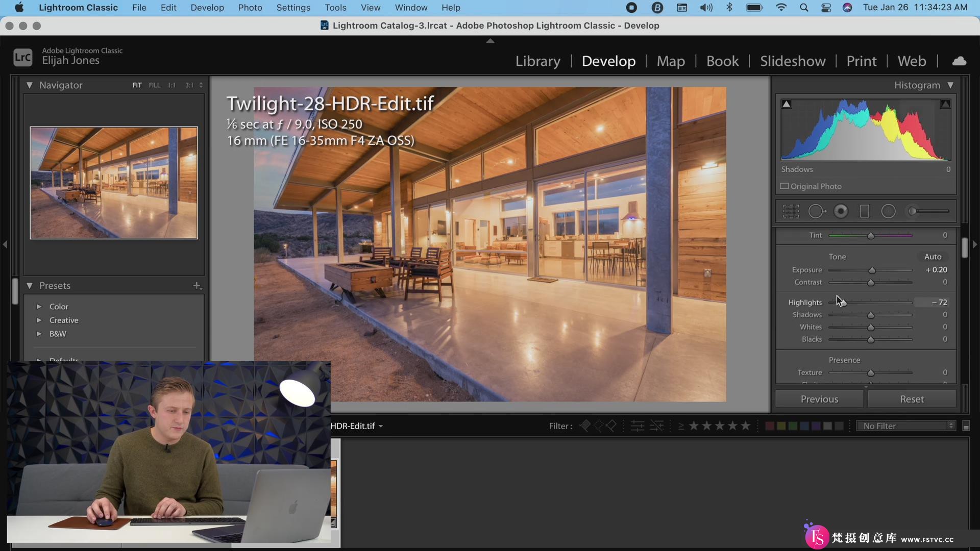Select the Spot Removal tool icon
This screenshot has width=980, height=551.
[817, 211]
